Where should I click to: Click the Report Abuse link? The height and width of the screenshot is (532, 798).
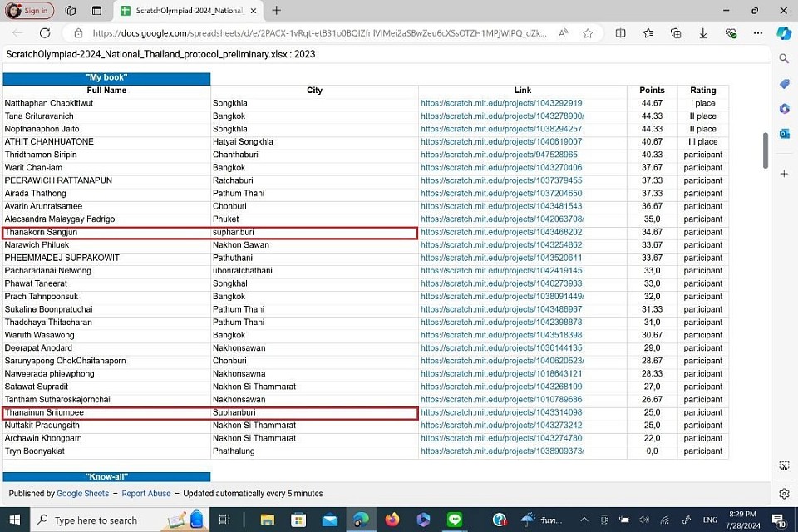[x=146, y=493]
